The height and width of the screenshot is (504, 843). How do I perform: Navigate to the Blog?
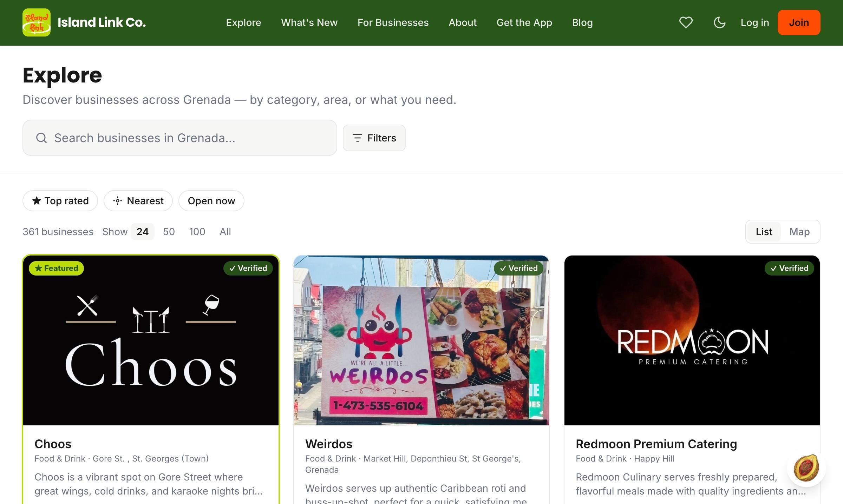coord(582,22)
